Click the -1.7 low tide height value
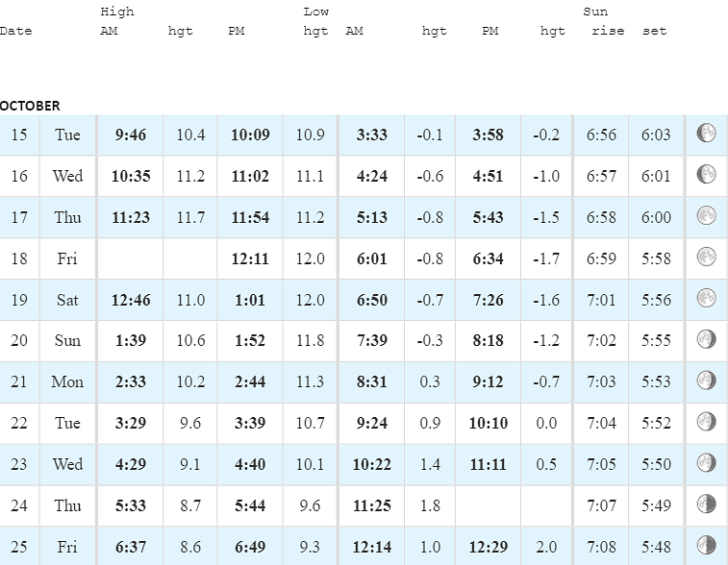The height and width of the screenshot is (565, 728). [545, 258]
